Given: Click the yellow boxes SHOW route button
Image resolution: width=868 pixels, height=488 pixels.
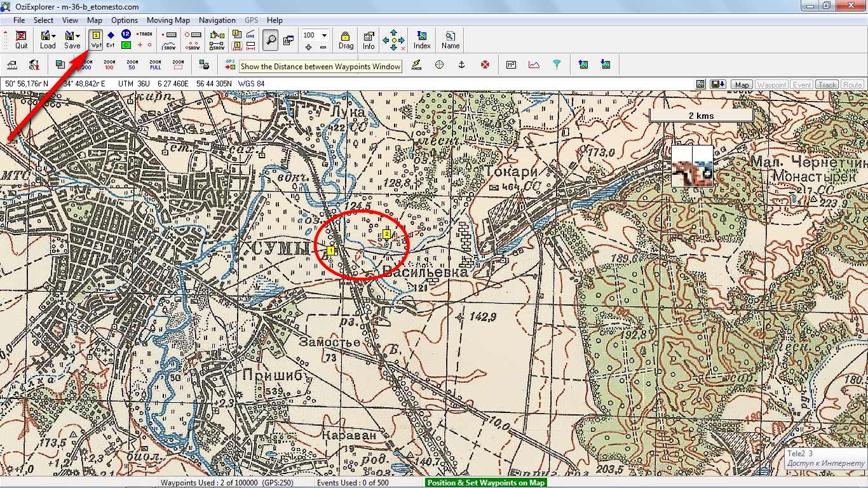Looking at the screenshot, I should pos(217,45).
